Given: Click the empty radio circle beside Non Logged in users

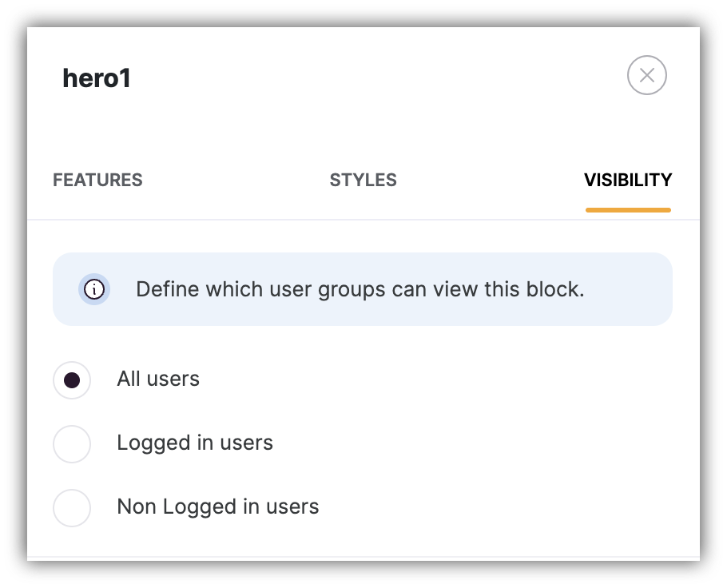Looking at the screenshot, I should point(72,508).
